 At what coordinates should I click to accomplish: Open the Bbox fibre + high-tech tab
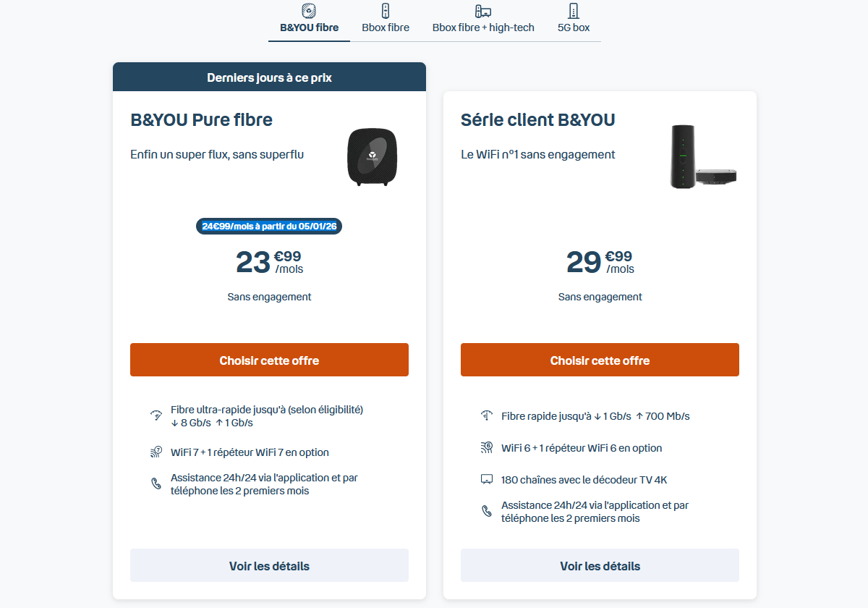(x=483, y=27)
